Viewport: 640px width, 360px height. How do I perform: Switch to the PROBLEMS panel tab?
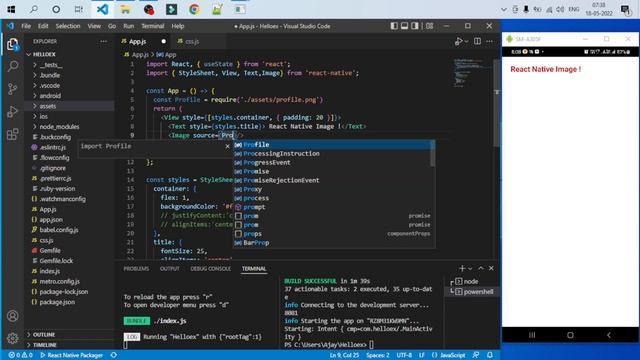click(x=136, y=269)
